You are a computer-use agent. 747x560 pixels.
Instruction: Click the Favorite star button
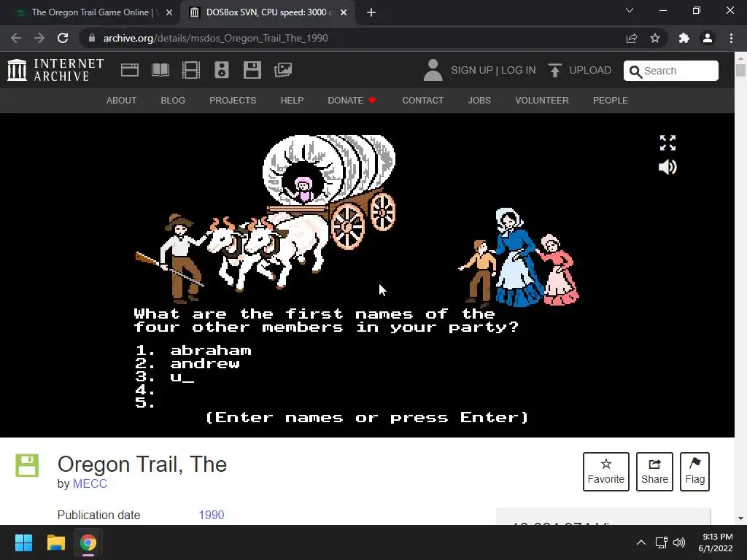tap(605, 472)
